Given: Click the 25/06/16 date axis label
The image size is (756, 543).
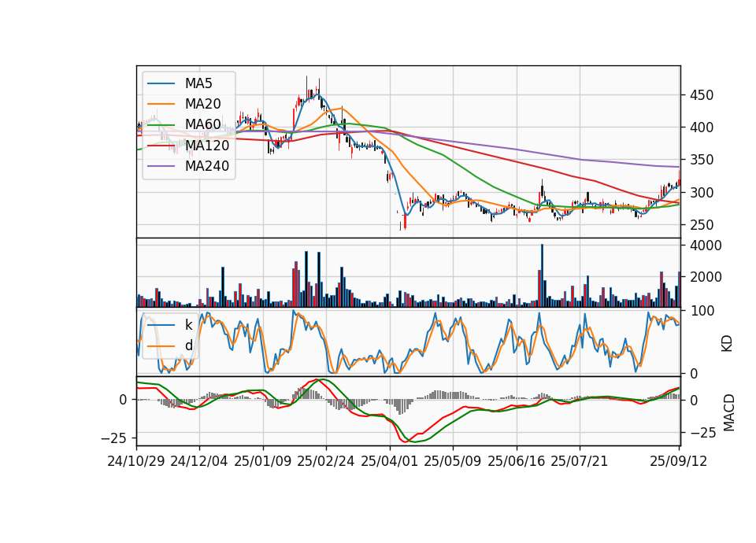Looking at the screenshot, I should click(517, 461).
